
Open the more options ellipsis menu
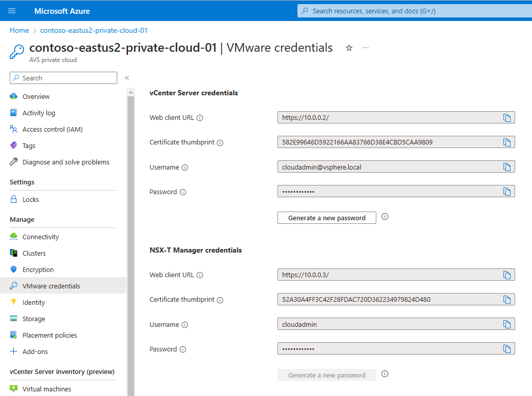[365, 48]
